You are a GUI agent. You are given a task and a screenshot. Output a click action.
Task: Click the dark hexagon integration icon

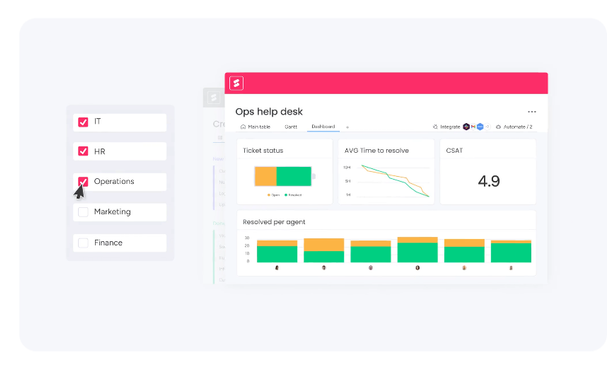click(x=466, y=127)
